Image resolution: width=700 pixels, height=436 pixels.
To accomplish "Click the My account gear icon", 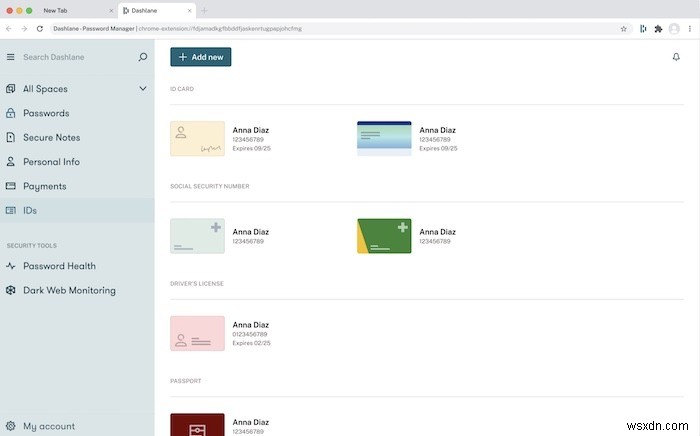I will 11,426.
